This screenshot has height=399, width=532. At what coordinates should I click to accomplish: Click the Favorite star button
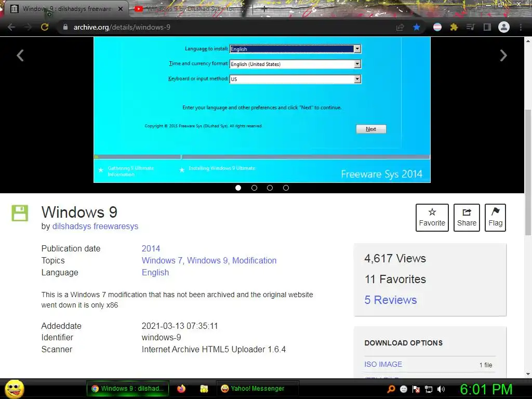pos(432,218)
